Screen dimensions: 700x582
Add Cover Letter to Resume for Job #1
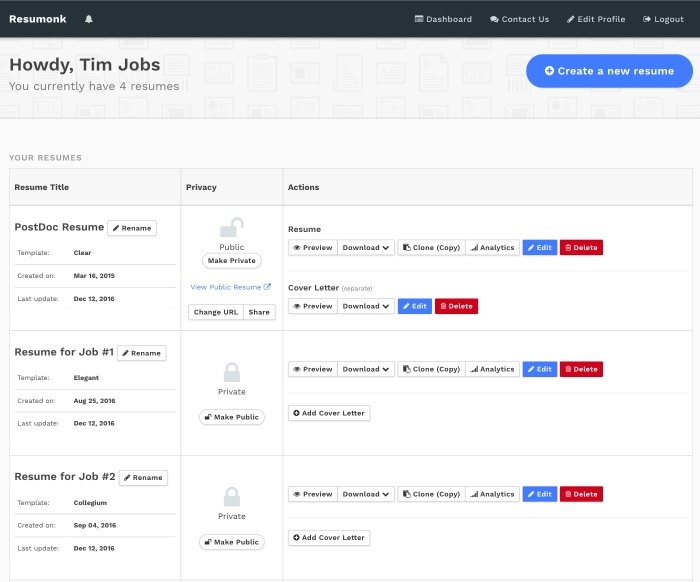(329, 413)
